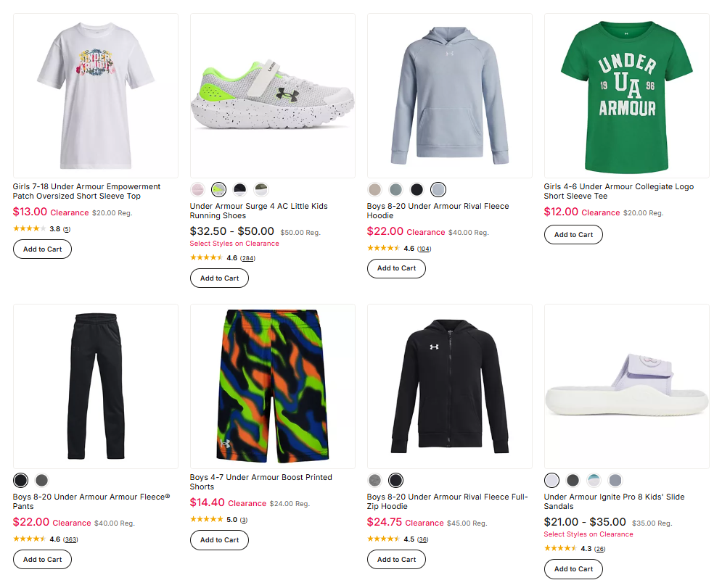
Task: Click the Boost Printed Shorts product image
Action: pyautogui.click(x=272, y=385)
